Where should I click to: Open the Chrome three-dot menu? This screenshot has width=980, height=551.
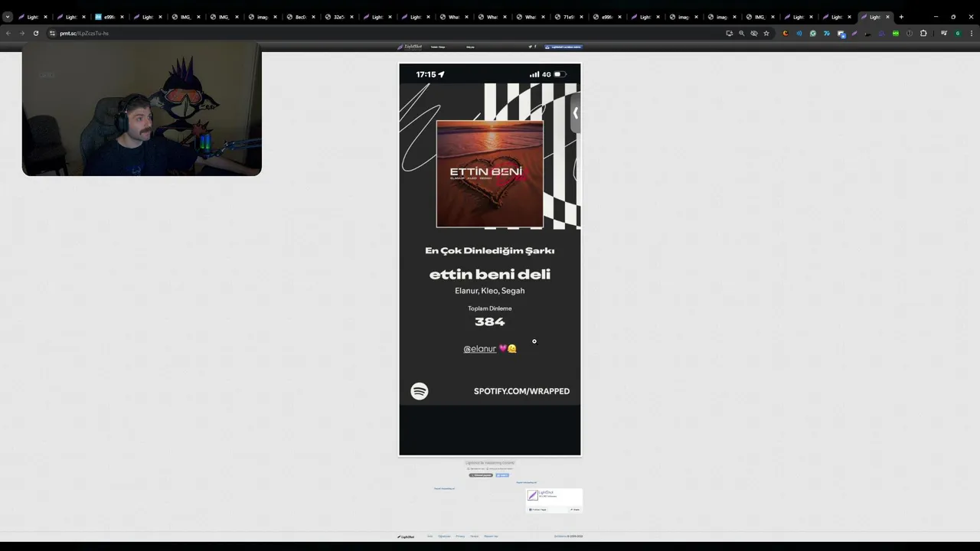click(x=972, y=33)
